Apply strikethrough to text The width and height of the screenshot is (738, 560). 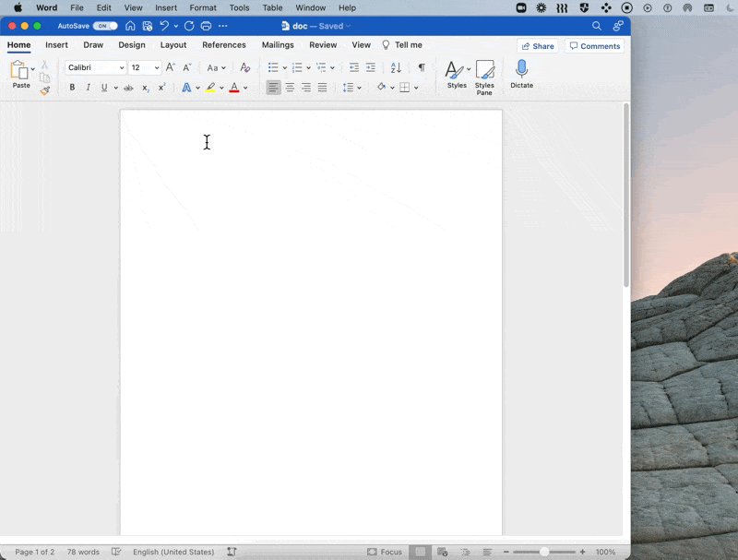point(127,88)
